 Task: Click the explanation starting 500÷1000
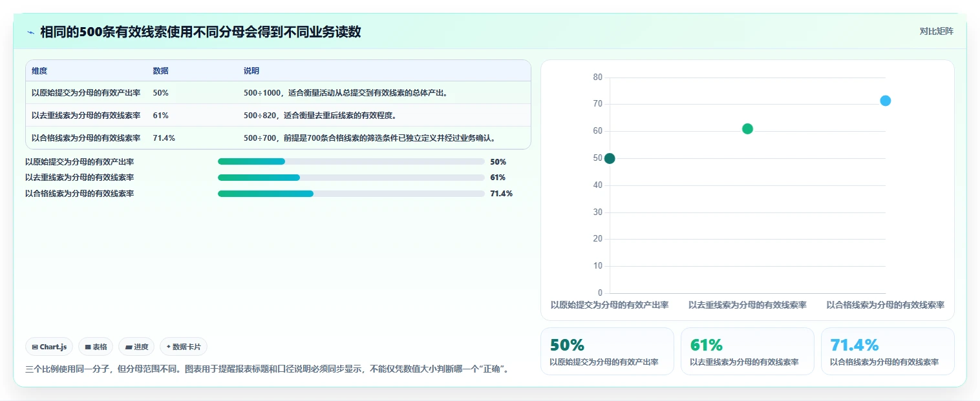click(346, 92)
